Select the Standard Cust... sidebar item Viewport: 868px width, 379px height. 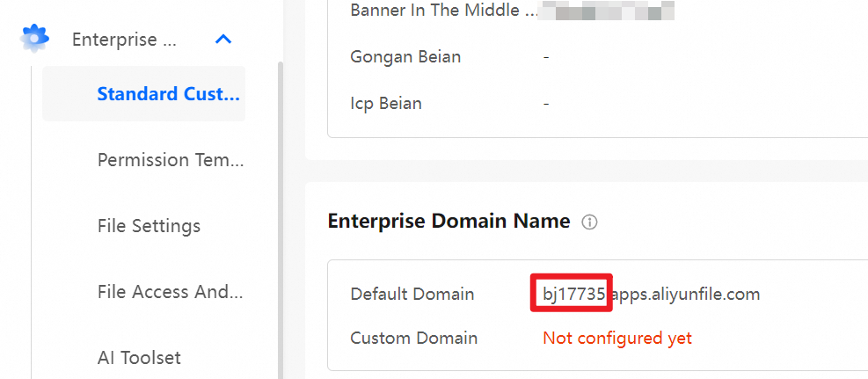click(x=167, y=94)
